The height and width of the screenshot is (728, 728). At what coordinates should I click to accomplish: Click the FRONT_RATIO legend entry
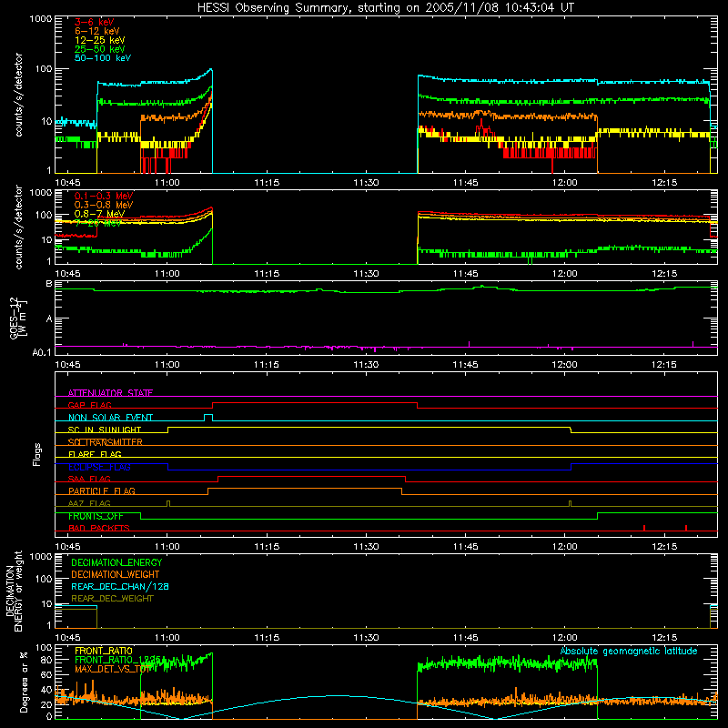(x=104, y=651)
